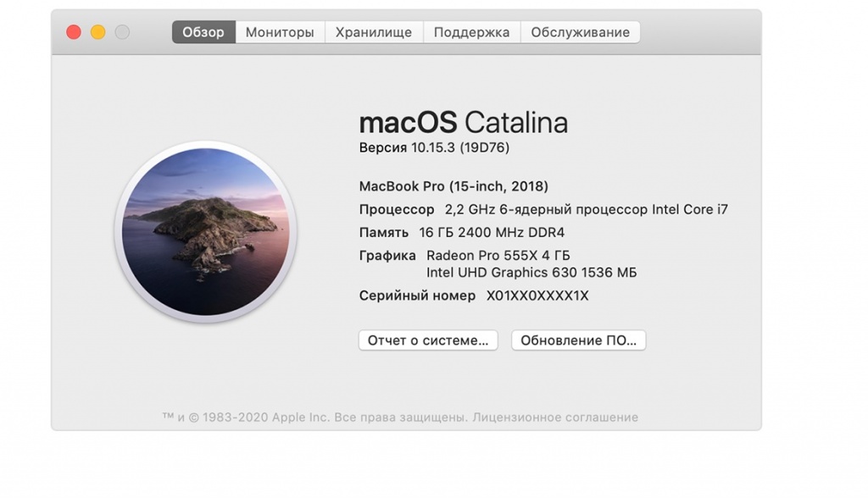The image size is (868, 498).
Task: Minimize the window with yellow button
Action: tap(98, 32)
